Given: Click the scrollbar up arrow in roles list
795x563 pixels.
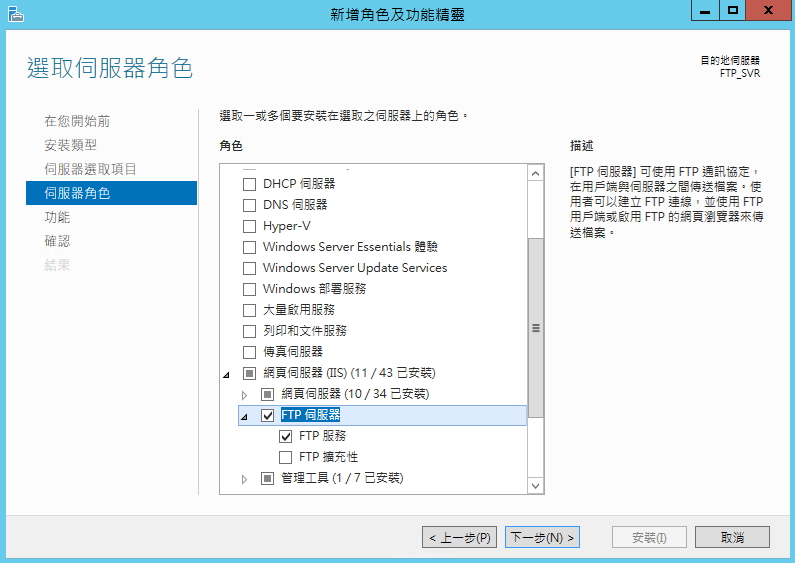Looking at the screenshot, I should 535,173.
